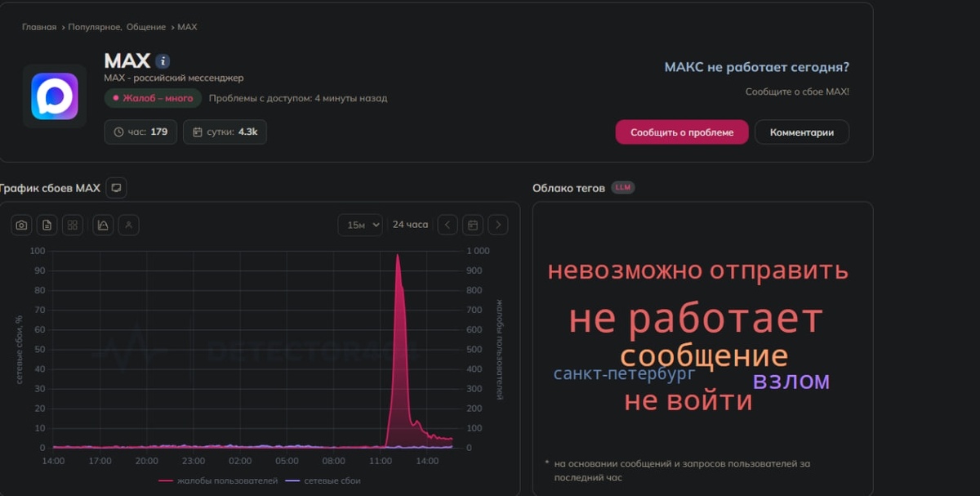Viewport: 980px width, 496px height.
Task: Click the left arrow to go back in time
Action: click(x=447, y=224)
